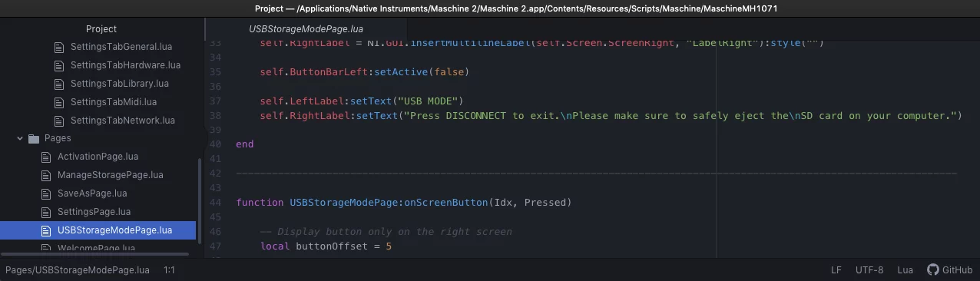
Task: Select USBStorageModePage.lua in tree
Action: click(114, 230)
